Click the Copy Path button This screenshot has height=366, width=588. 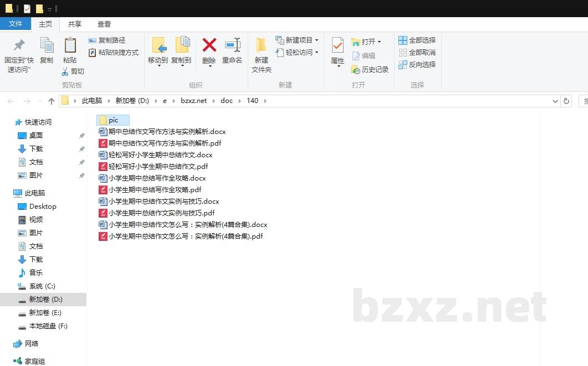click(x=107, y=40)
